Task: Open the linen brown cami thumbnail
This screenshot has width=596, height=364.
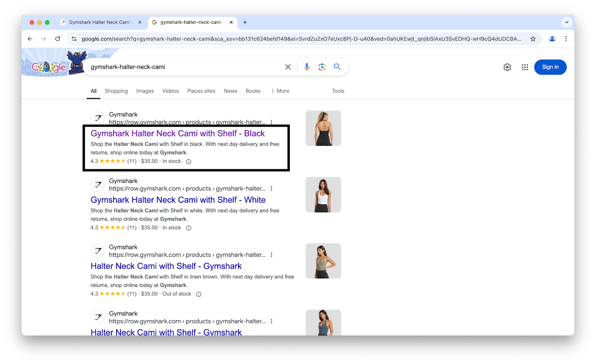Action: point(323,261)
